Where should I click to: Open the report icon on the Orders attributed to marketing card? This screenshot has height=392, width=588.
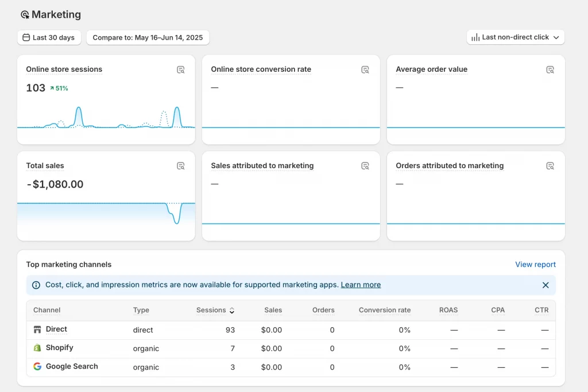pyautogui.click(x=550, y=166)
